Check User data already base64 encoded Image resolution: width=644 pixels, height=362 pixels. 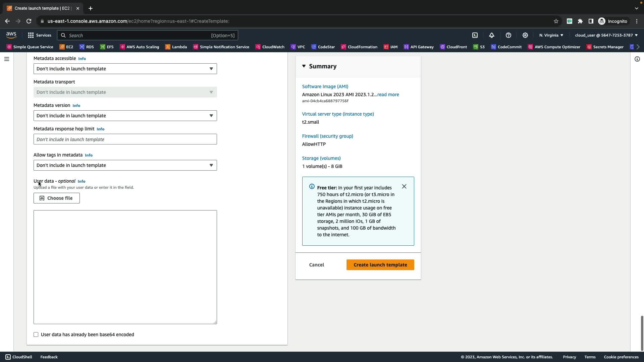36,335
